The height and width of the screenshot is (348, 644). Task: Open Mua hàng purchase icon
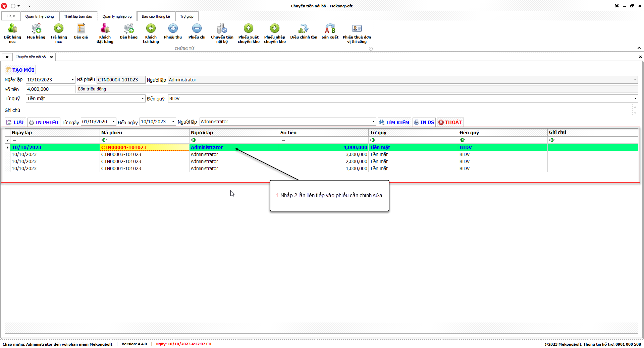pos(36,31)
